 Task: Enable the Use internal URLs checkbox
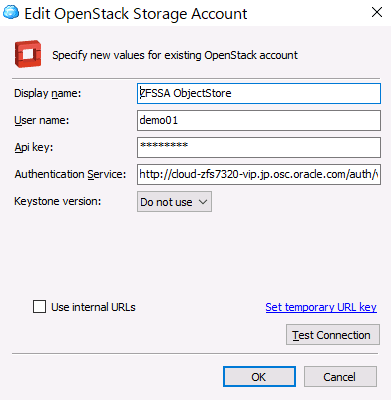tap(39, 306)
